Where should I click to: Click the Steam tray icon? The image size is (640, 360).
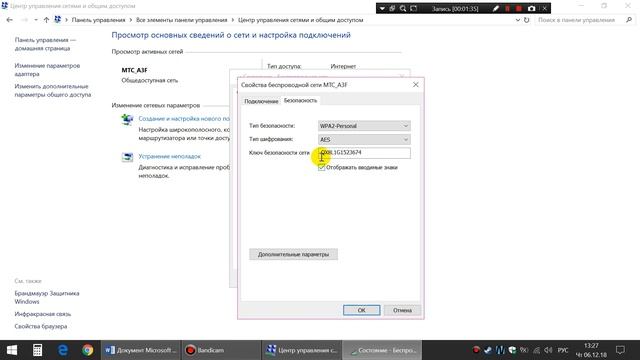click(488, 350)
